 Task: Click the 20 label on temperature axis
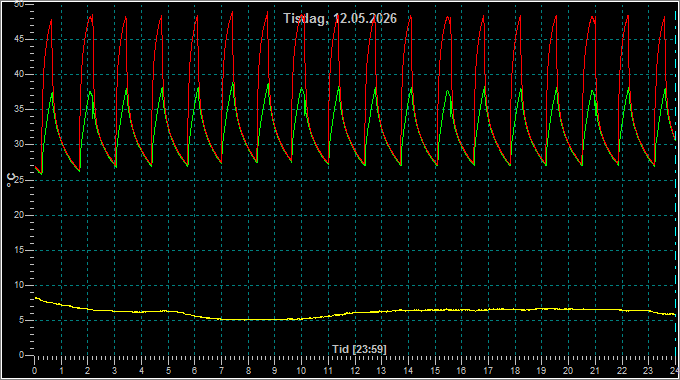[x=19, y=215]
